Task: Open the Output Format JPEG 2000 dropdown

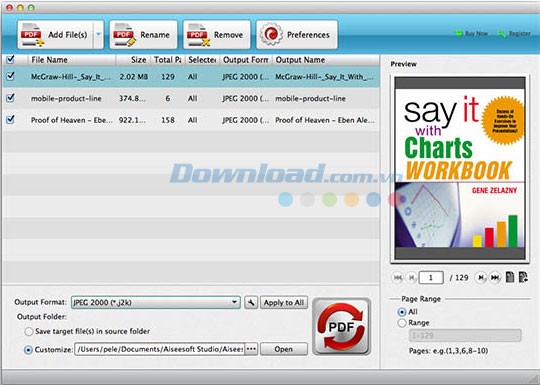Action: point(156,303)
